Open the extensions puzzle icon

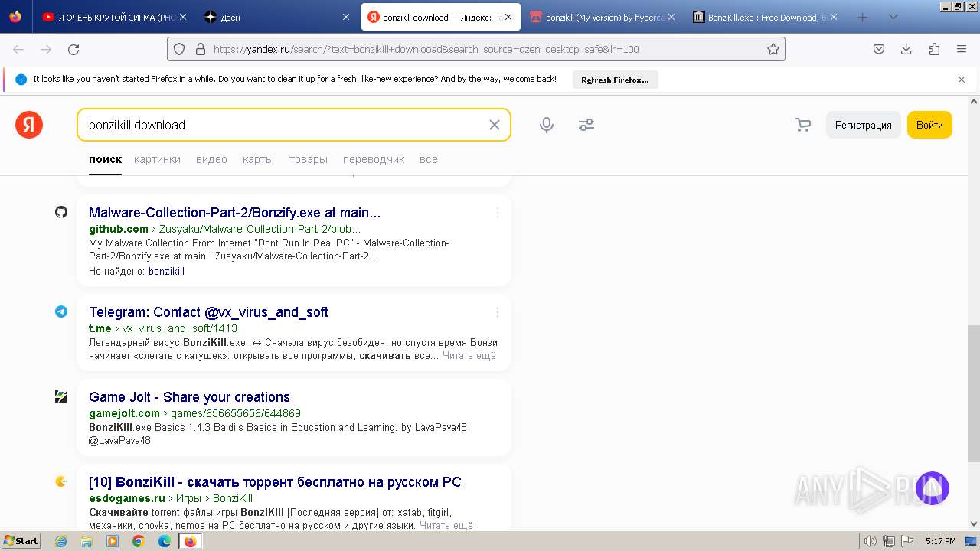(x=934, y=49)
